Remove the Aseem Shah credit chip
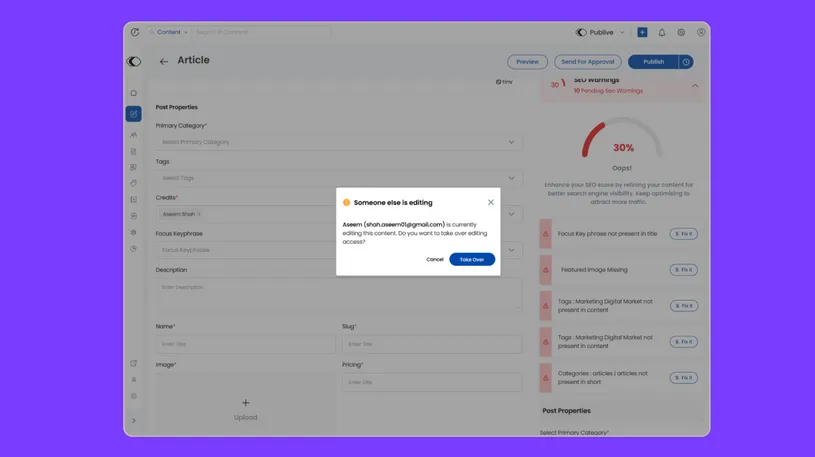 [199, 214]
